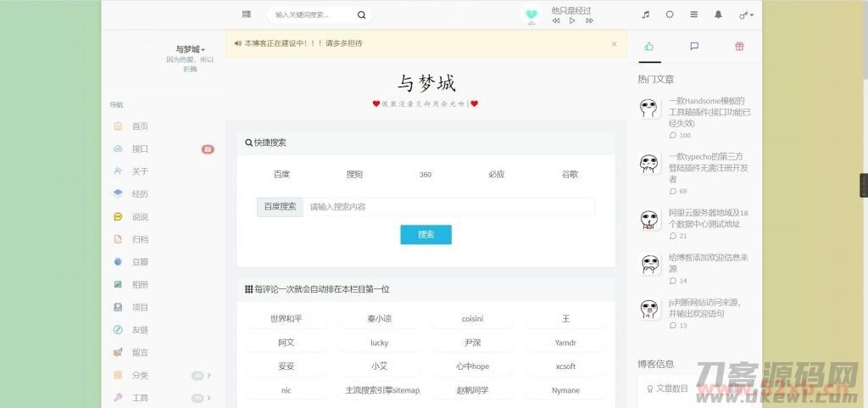This screenshot has height=408, width=868.
Task: Click the 留言 guestbook sidebar icon
Action: click(x=118, y=352)
